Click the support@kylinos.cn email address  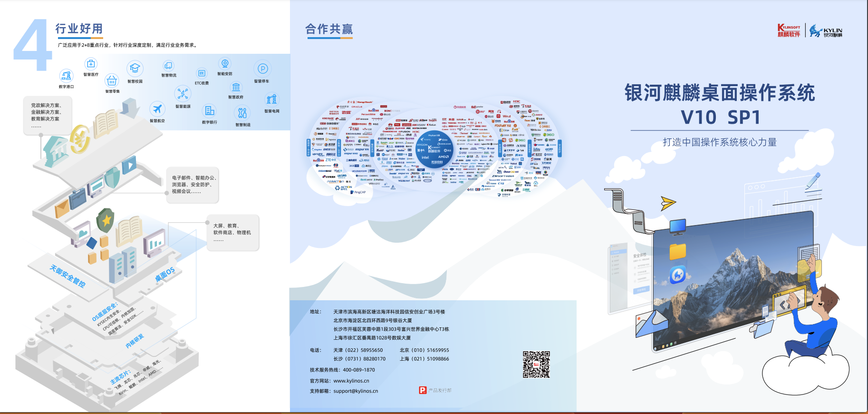pos(356,391)
